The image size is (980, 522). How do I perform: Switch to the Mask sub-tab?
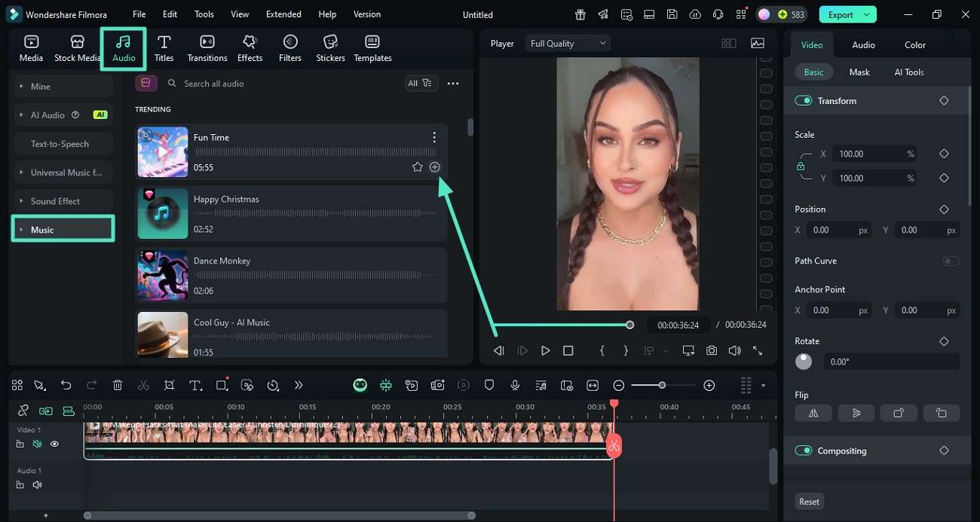(859, 72)
